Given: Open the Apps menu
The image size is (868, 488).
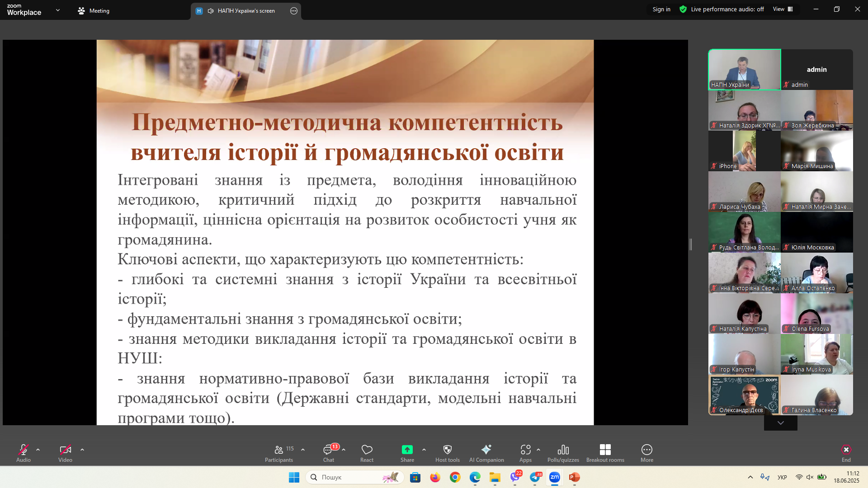Looking at the screenshot, I should [x=525, y=453].
